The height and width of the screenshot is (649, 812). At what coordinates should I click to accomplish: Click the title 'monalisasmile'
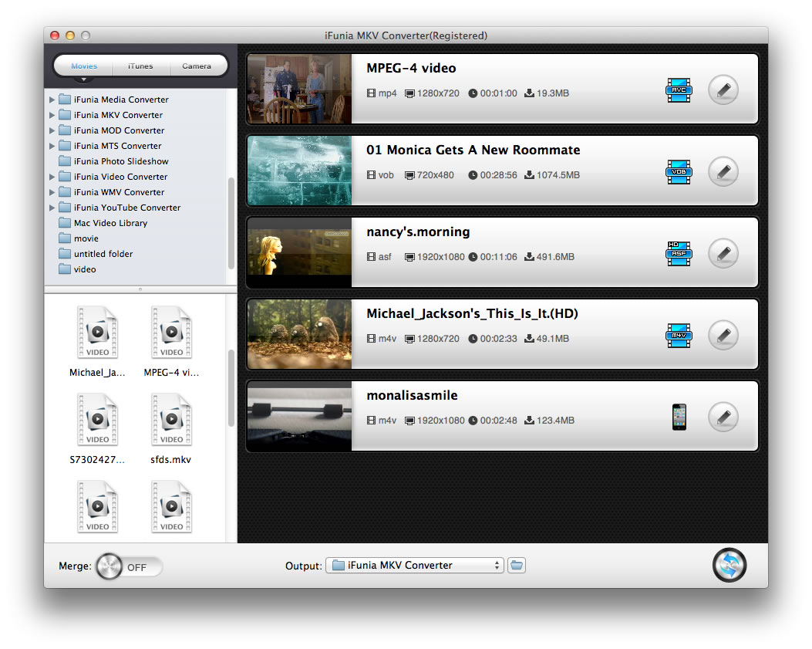coord(413,396)
